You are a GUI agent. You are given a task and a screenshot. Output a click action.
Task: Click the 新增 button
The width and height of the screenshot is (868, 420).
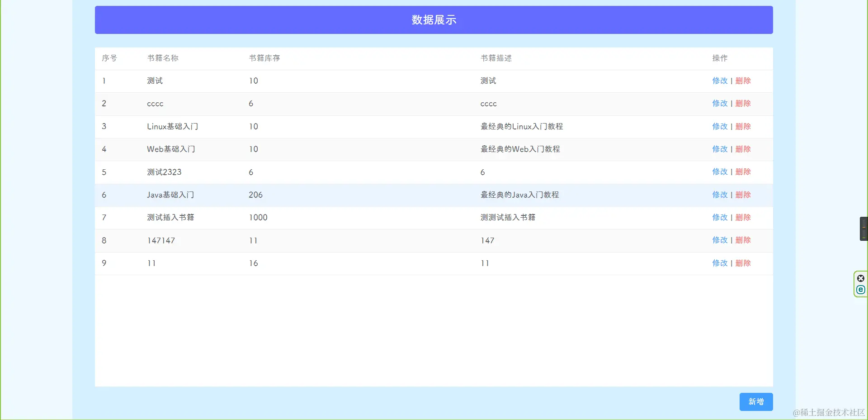point(756,401)
